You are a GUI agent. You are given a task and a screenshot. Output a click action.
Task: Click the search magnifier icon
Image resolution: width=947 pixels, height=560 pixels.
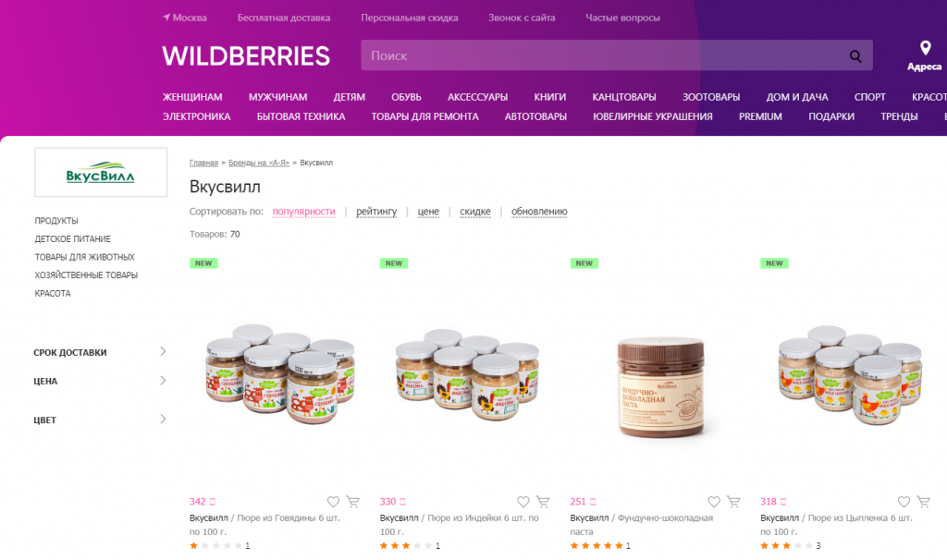coord(855,56)
